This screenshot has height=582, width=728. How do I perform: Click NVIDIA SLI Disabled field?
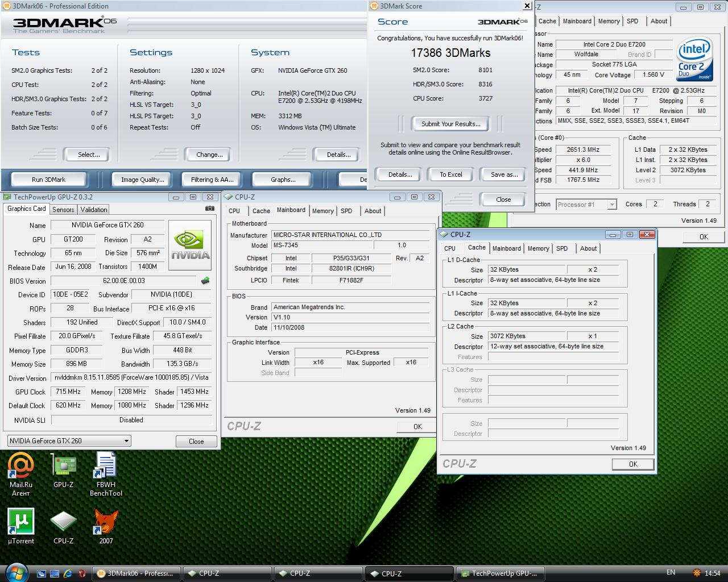coord(131,420)
